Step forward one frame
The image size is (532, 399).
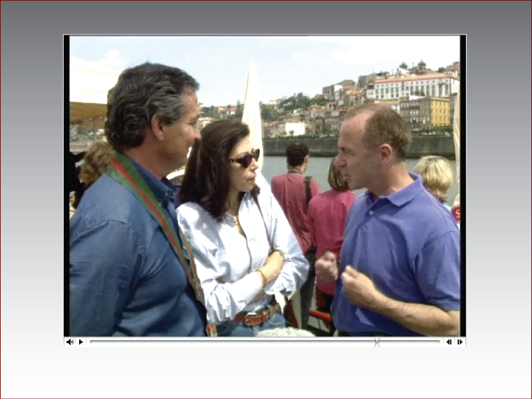pyautogui.click(x=460, y=342)
